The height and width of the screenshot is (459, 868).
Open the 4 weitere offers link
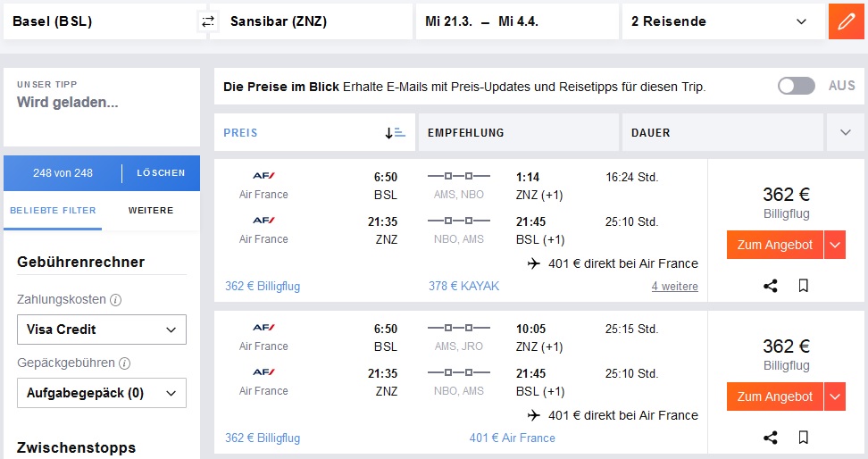tap(675, 287)
